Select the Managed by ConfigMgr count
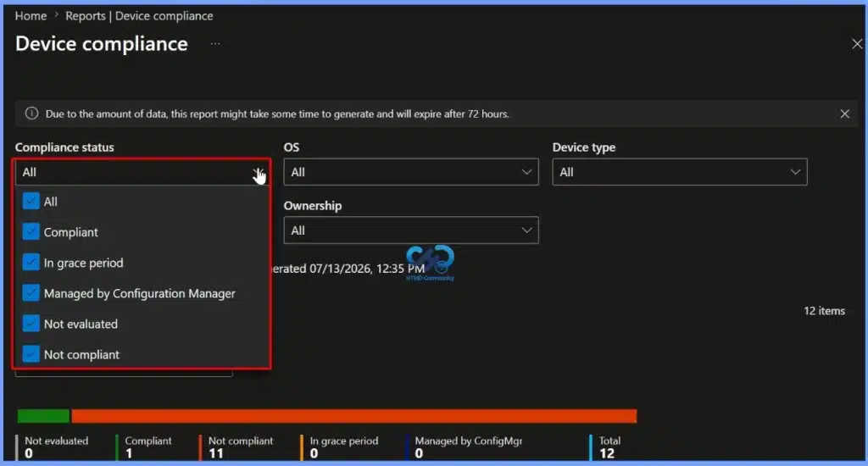 419,454
